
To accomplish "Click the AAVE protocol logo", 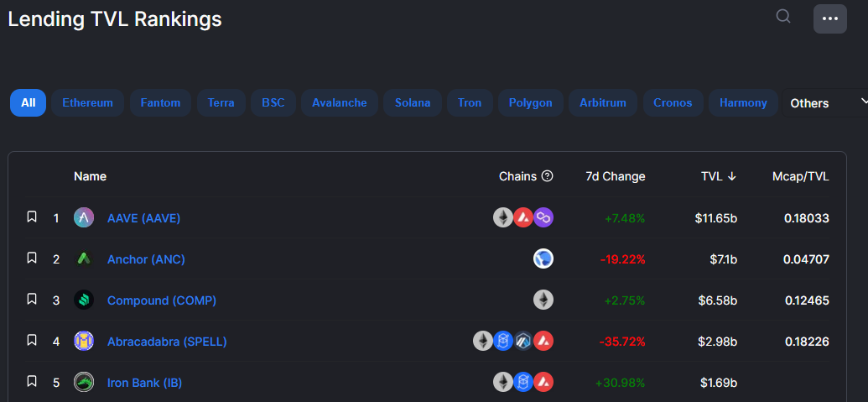I will 84,217.
